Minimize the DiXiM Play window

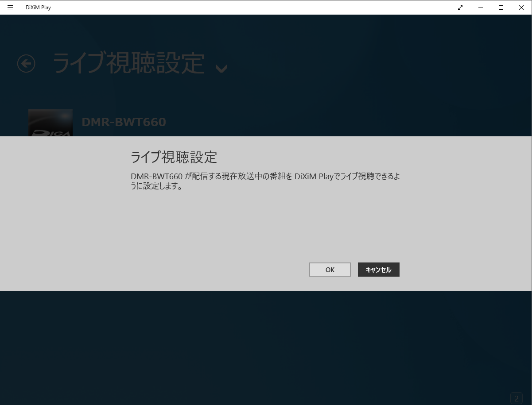pyautogui.click(x=481, y=8)
